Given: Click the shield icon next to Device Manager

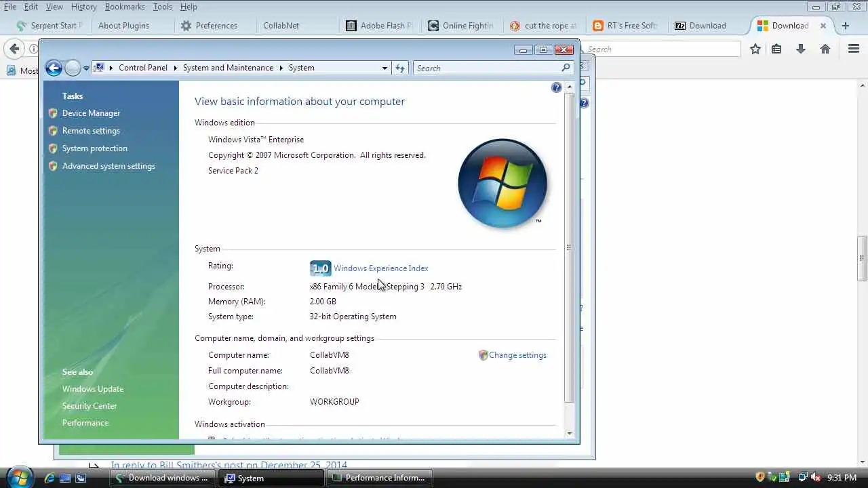Looking at the screenshot, I should pyautogui.click(x=53, y=113).
